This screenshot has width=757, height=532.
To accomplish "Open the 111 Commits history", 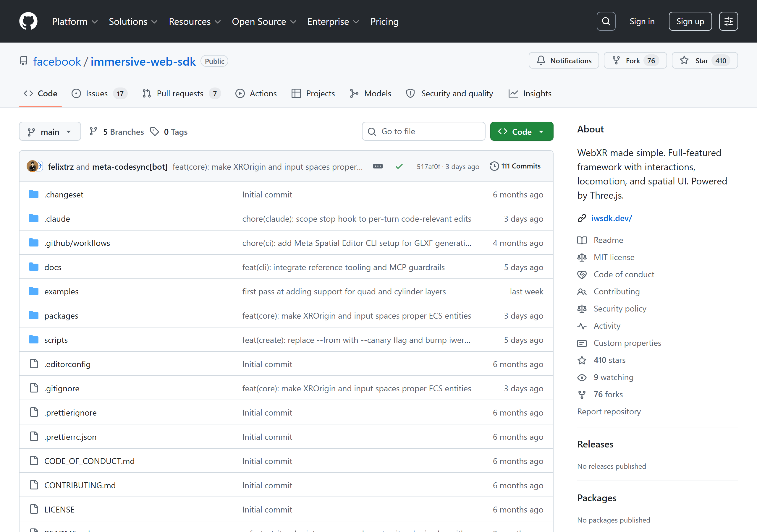I will pyautogui.click(x=515, y=166).
